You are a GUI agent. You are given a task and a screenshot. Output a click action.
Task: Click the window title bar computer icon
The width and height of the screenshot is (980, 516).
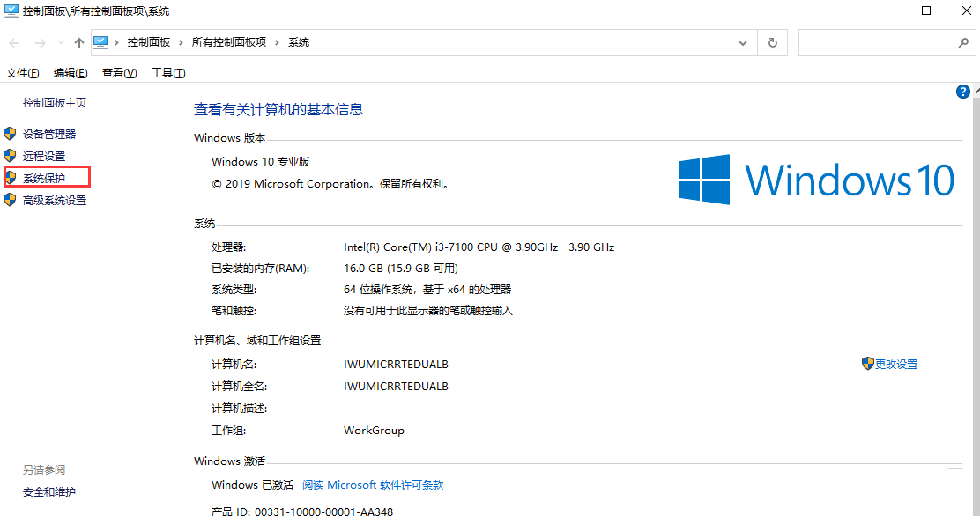tap(11, 11)
